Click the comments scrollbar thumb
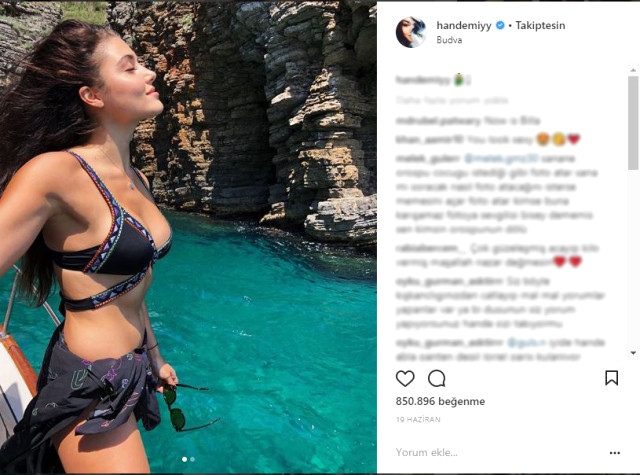The height and width of the screenshot is (475, 640). [x=633, y=122]
